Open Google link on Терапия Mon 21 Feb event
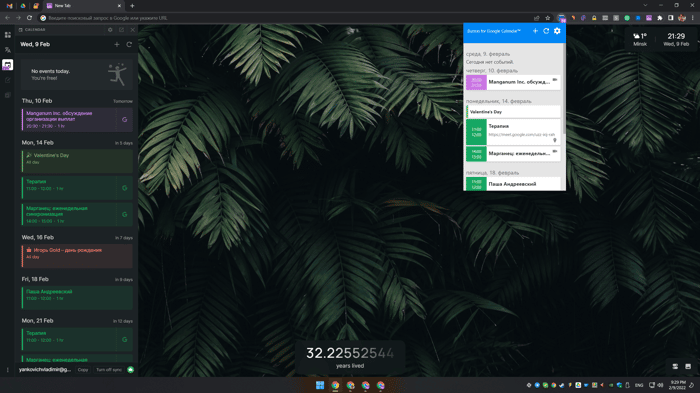 pyautogui.click(x=125, y=339)
